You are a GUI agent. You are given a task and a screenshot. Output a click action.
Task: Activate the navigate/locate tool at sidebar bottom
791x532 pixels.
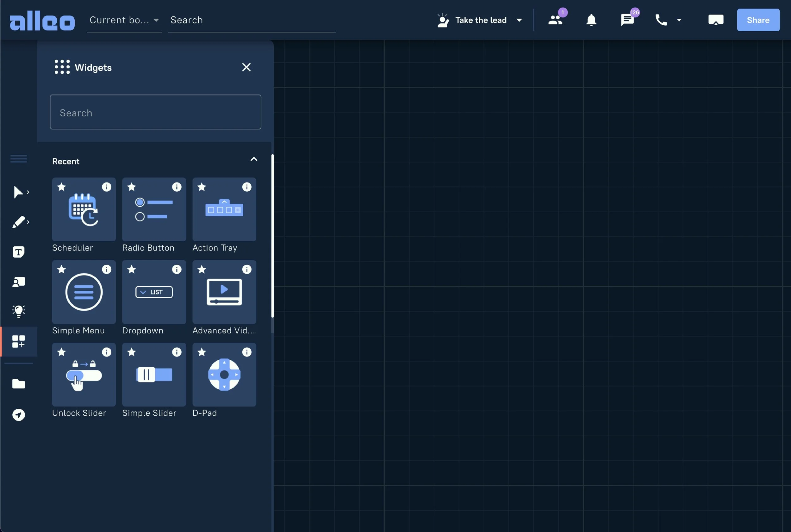pyautogui.click(x=19, y=415)
